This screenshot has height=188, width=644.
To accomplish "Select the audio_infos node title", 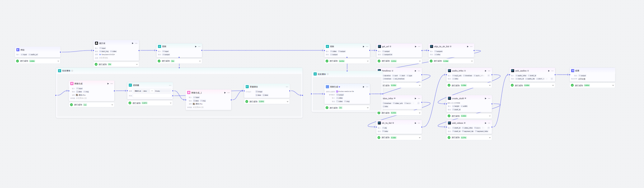I will click(x=457, y=71).
